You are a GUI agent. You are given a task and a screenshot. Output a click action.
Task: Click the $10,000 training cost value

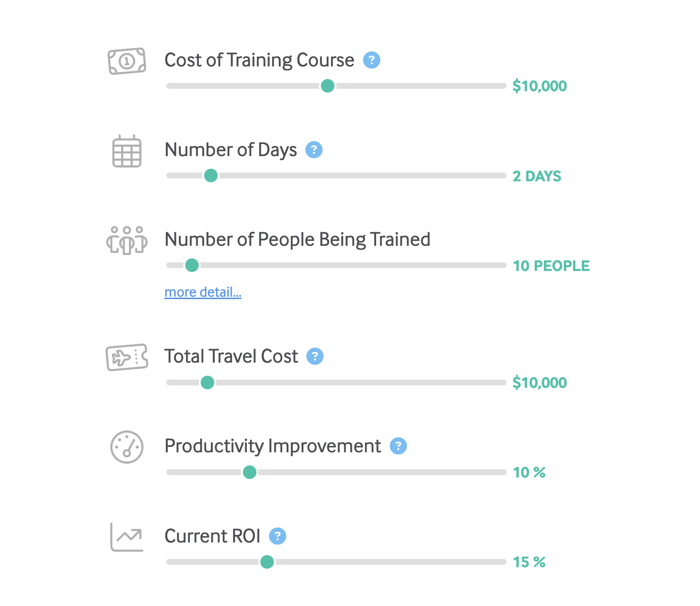(540, 85)
